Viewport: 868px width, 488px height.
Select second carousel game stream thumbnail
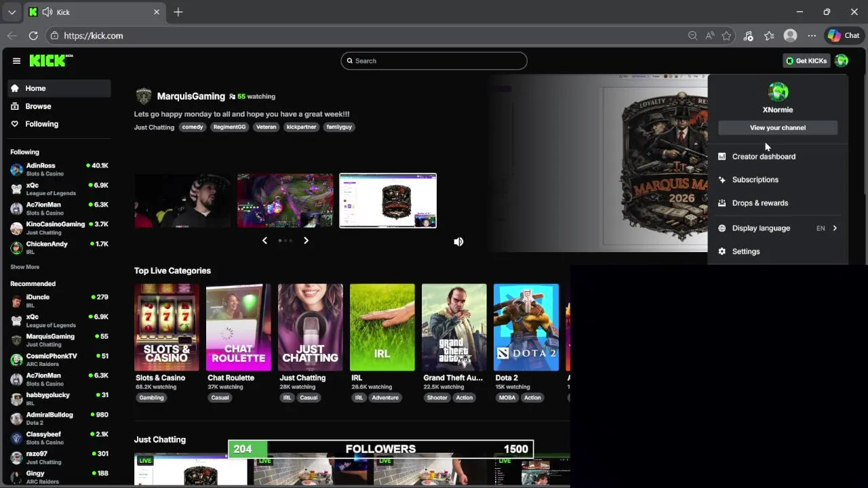click(285, 201)
